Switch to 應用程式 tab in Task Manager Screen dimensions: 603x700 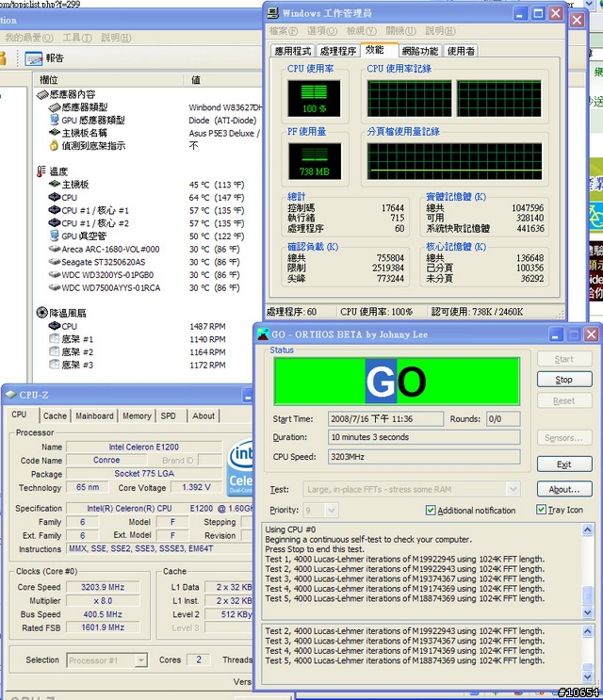pyautogui.click(x=293, y=51)
